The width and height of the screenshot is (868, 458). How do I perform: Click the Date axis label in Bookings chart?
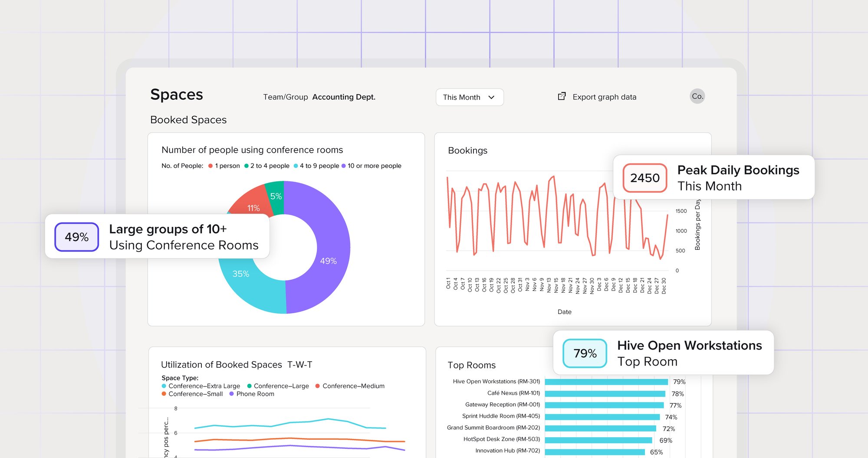click(x=564, y=312)
